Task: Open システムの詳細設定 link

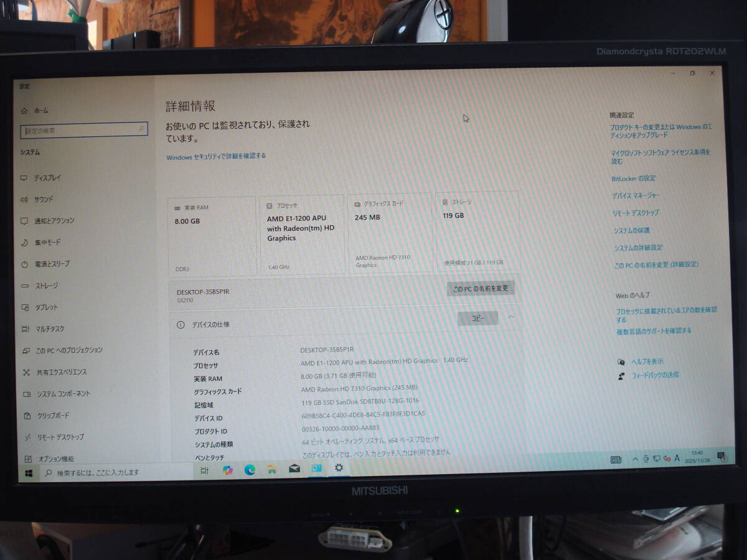Action: pos(638,248)
